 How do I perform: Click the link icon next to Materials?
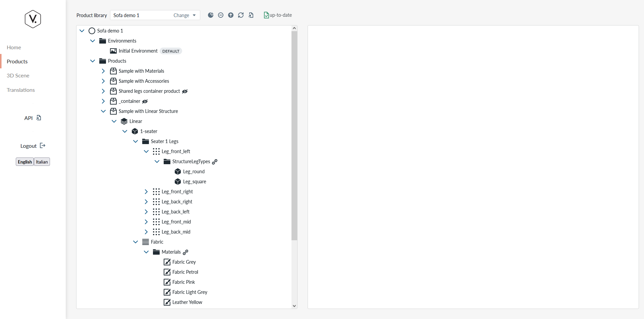(185, 252)
